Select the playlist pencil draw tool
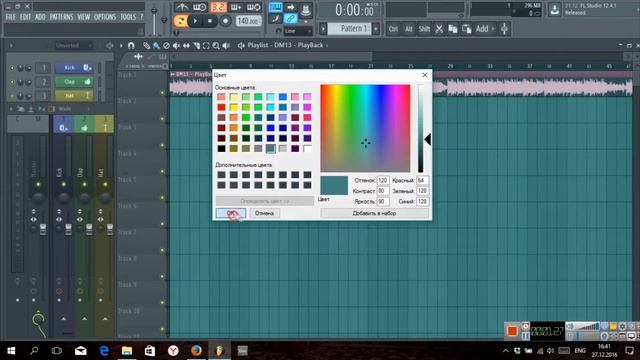640x360 pixels. pyautogui.click(x=147, y=46)
